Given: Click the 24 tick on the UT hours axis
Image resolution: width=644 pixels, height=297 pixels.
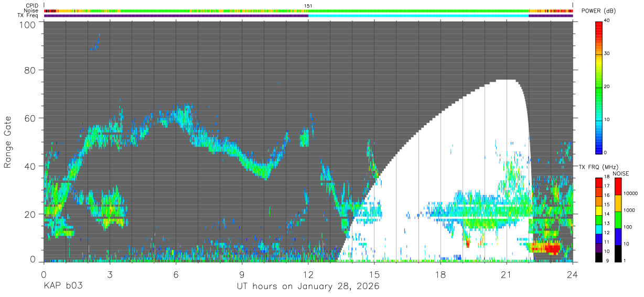Looking at the screenshot, I should click(x=573, y=274).
